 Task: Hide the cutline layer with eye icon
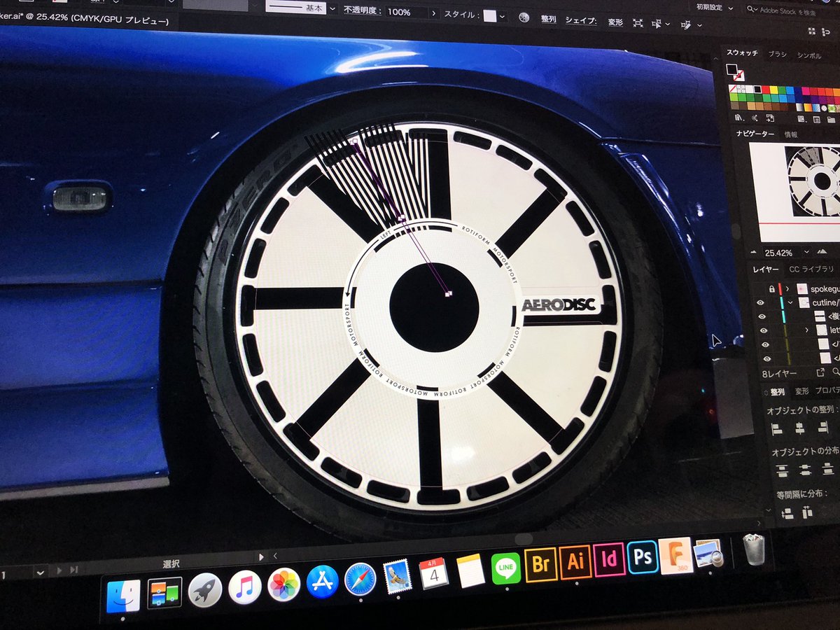pyautogui.click(x=760, y=302)
